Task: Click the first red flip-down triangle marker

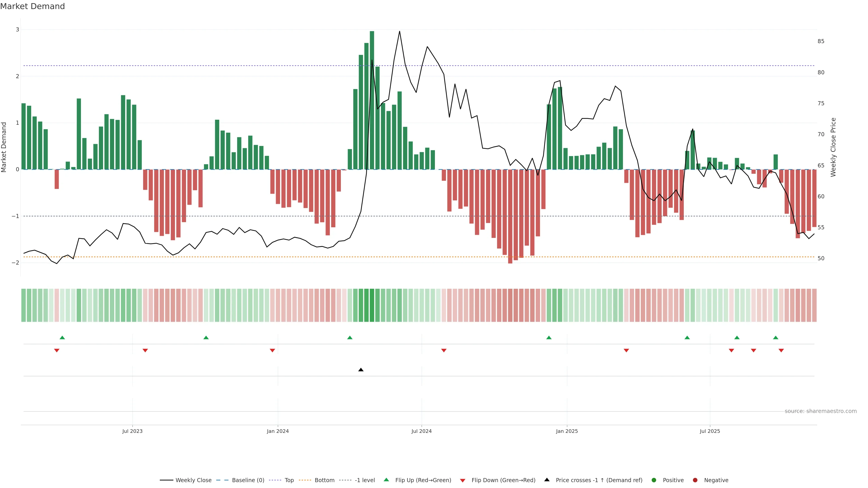Action: click(x=57, y=351)
